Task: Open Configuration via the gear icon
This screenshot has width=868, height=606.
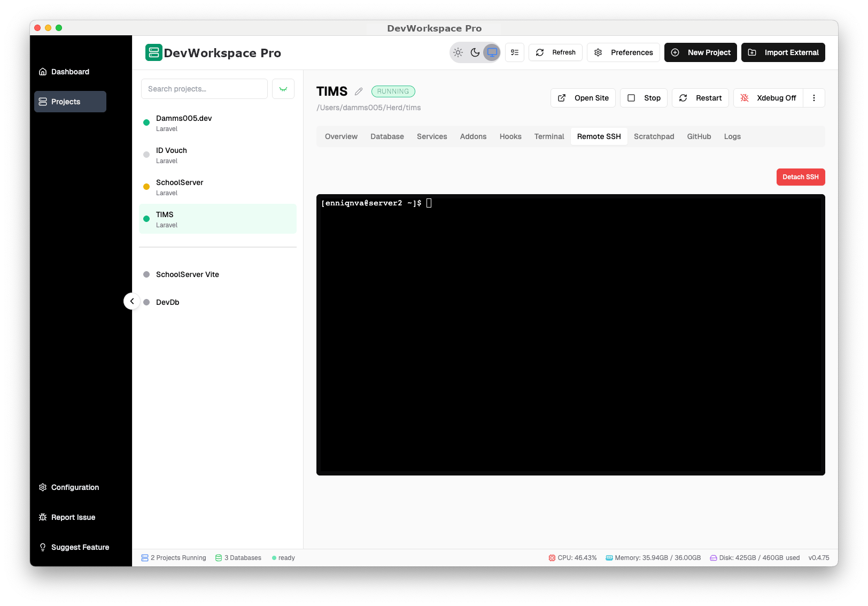Action: point(43,487)
